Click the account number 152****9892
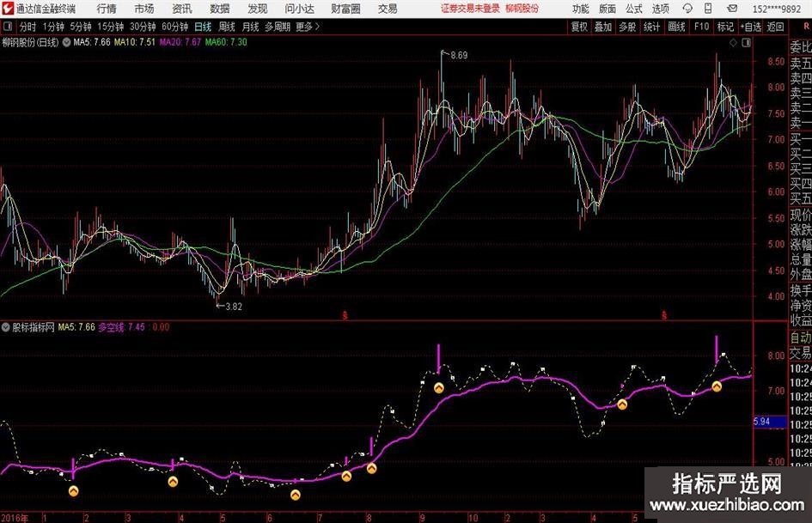Image resolution: width=812 pixels, height=523 pixels. point(777,9)
